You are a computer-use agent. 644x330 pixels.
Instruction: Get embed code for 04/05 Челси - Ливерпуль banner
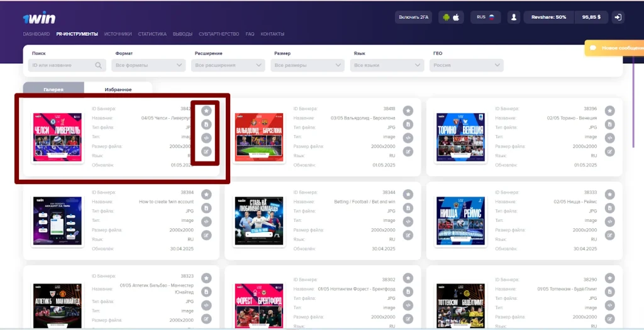coord(206,138)
